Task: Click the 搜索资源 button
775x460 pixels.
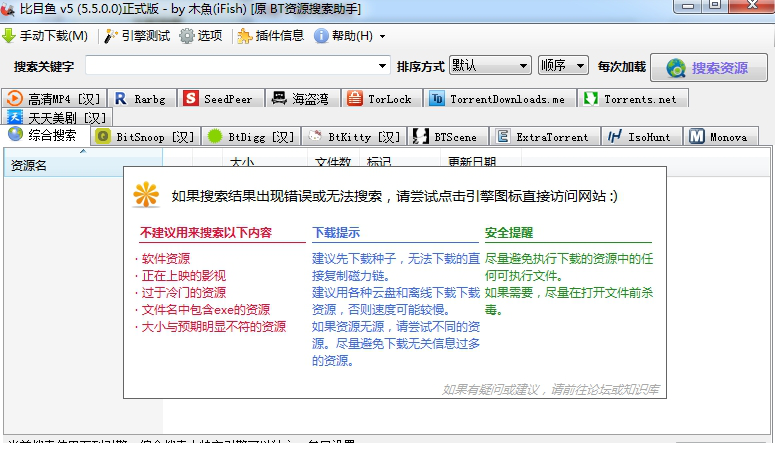Action: point(709,68)
